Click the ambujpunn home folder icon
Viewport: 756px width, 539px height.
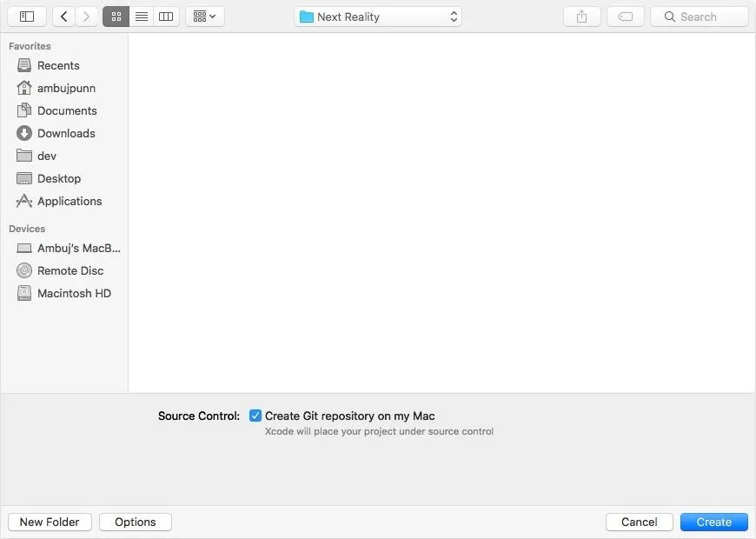(x=24, y=88)
